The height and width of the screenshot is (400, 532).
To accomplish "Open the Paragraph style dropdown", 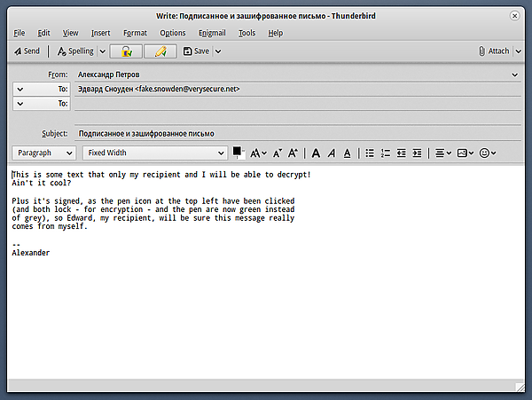I will click(x=44, y=153).
